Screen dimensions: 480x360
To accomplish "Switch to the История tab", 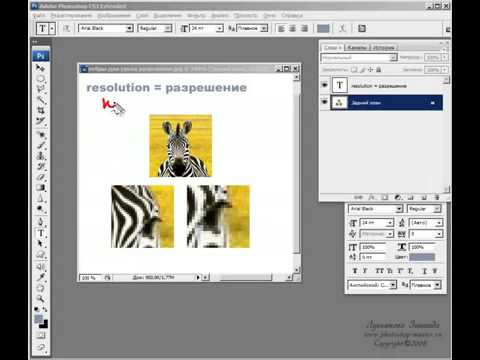I will [x=384, y=48].
